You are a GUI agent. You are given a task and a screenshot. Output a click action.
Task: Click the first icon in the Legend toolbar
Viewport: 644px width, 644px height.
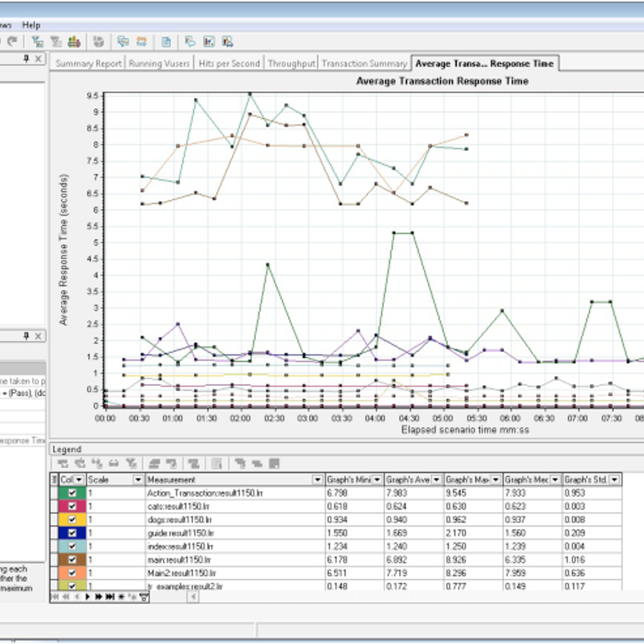tap(63, 464)
